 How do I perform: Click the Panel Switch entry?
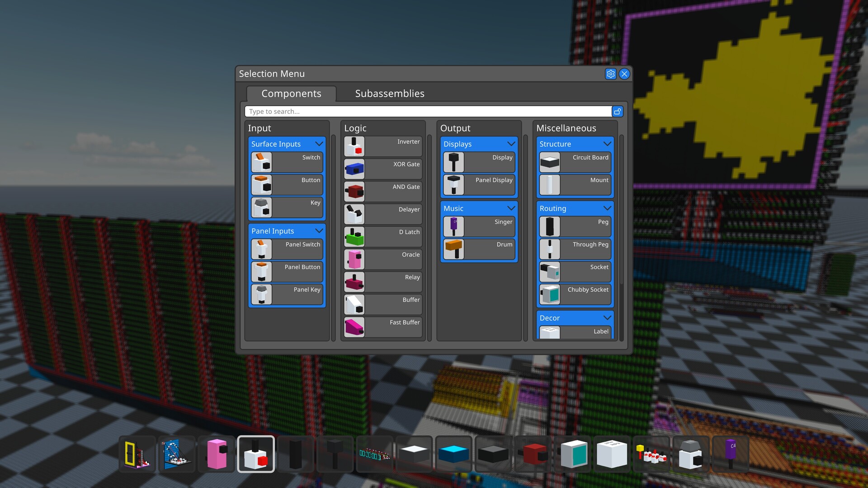(287, 249)
